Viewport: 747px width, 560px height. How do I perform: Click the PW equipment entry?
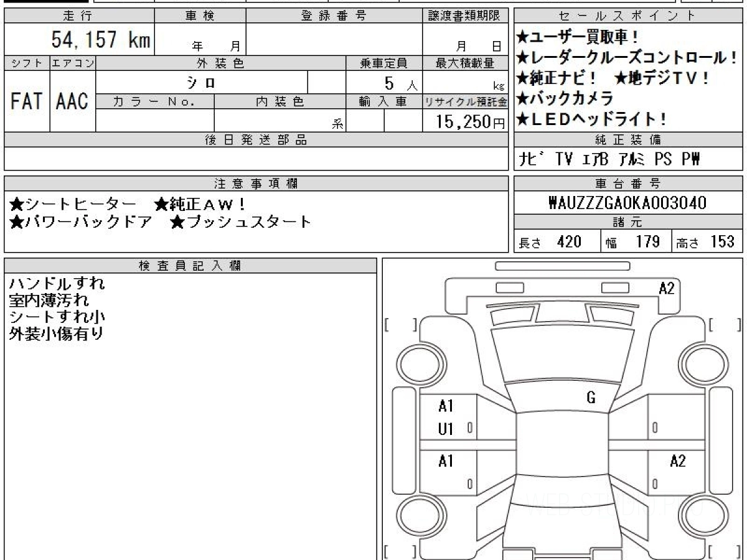click(x=691, y=159)
